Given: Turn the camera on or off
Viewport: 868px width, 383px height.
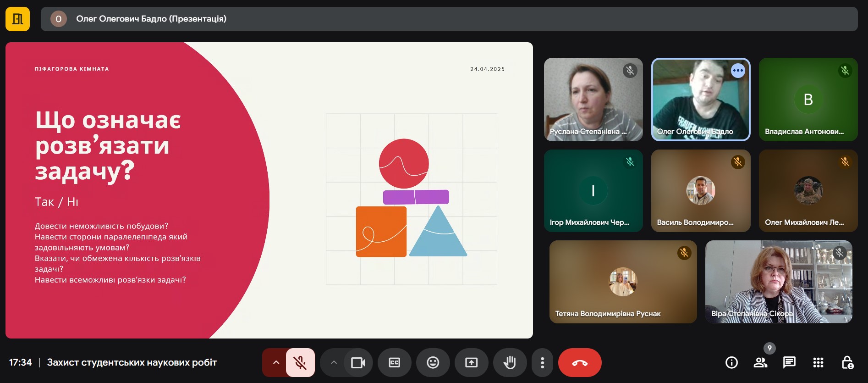Looking at the screenshot, I should coord(358,363).
